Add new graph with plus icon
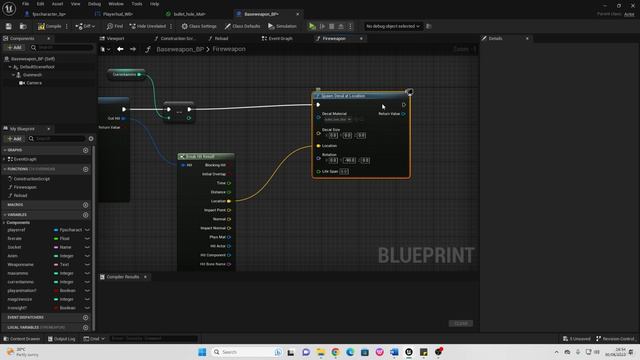 (85, 150)
